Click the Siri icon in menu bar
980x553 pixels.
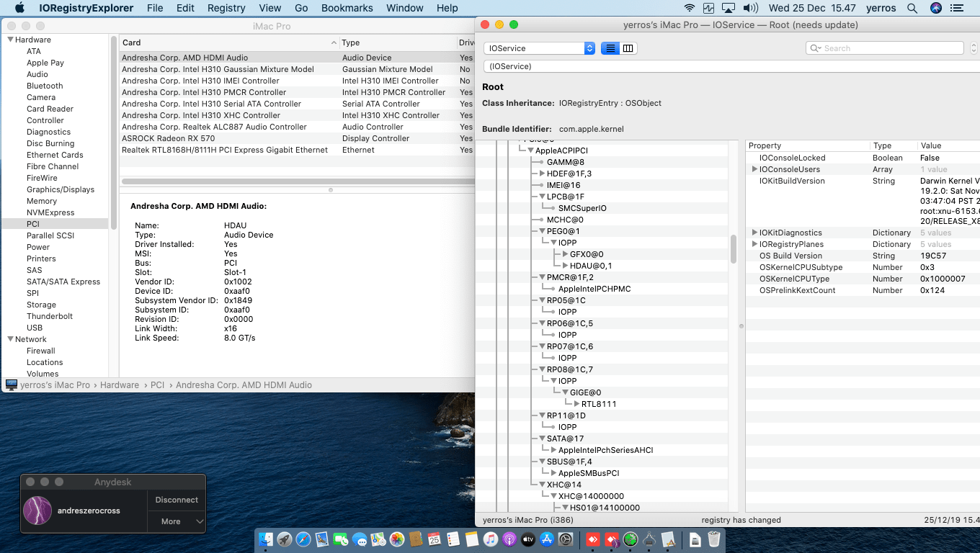point(936,8)
